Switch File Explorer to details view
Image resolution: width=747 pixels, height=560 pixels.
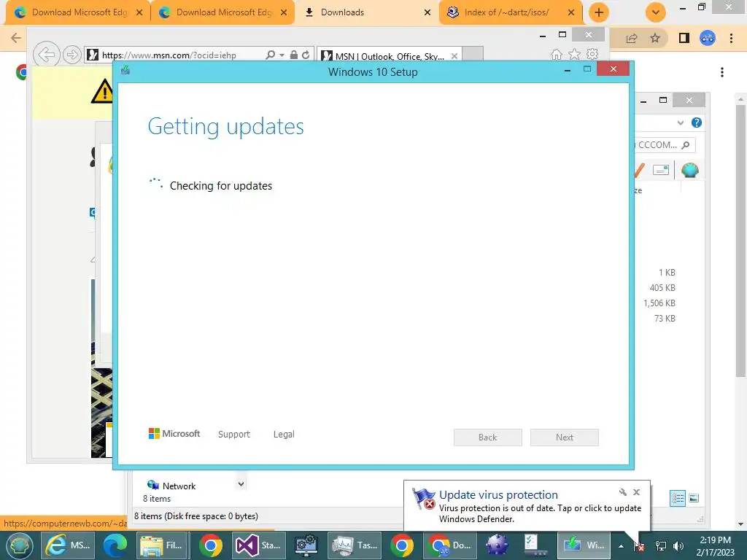point(678,499)
